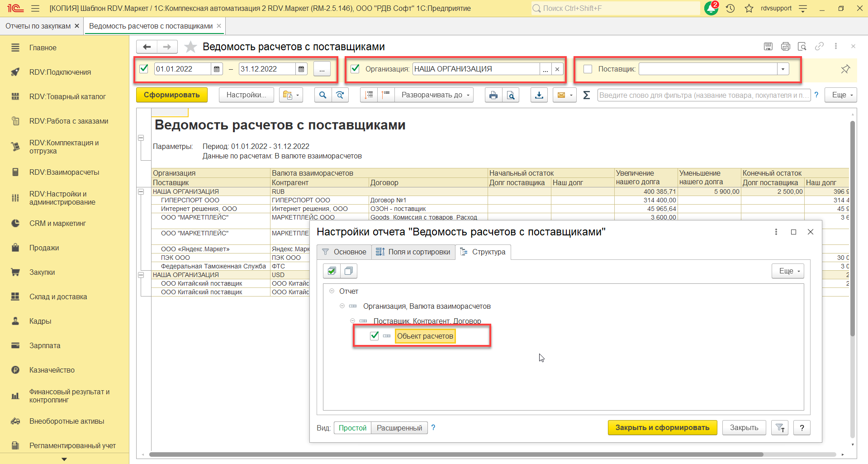Open history icon in title bar
Viewport: 868px width, 464px height.
point(730,8)
